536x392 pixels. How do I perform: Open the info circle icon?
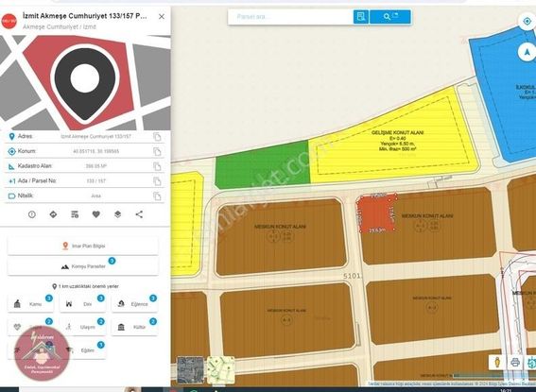point(32,214)
